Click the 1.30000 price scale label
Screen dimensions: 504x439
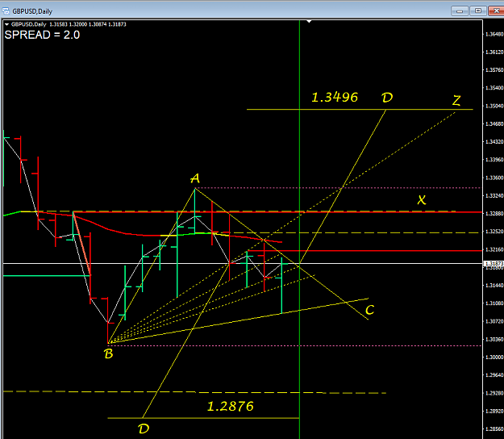pos(494,357)
